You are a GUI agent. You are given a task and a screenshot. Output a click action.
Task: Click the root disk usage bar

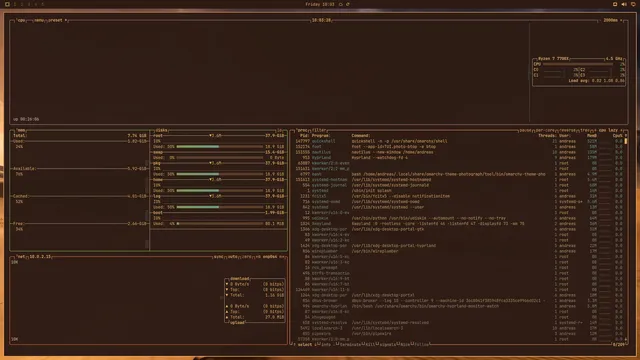[220, 147]
